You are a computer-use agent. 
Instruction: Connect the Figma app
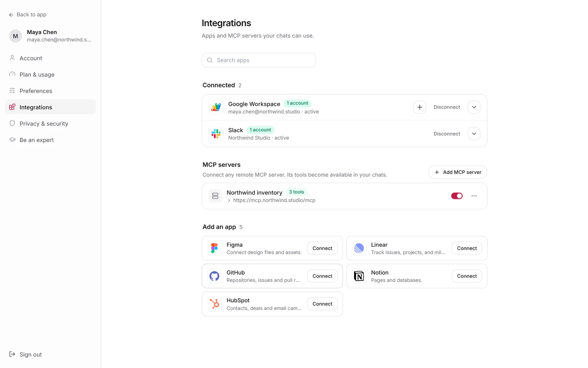(322, 248)
